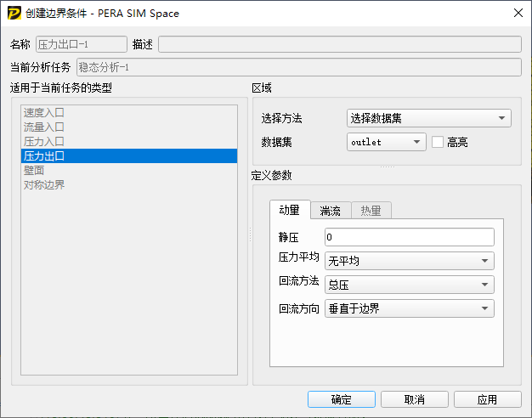Click the 静压 input field
This screenshot has height=418, width=532.
410,237
